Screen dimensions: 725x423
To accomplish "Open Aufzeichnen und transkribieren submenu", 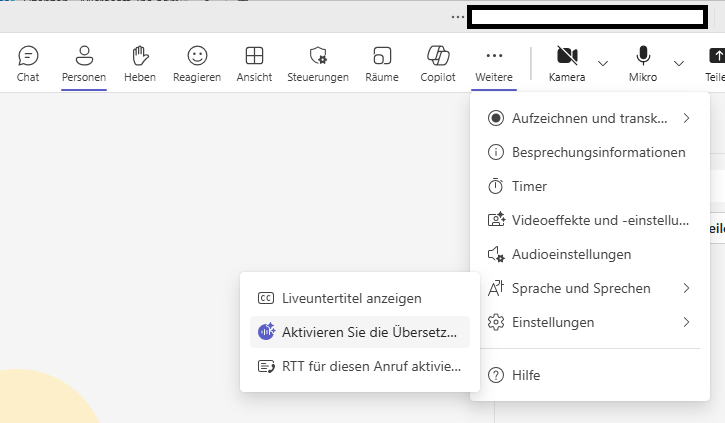I will 590,118.
